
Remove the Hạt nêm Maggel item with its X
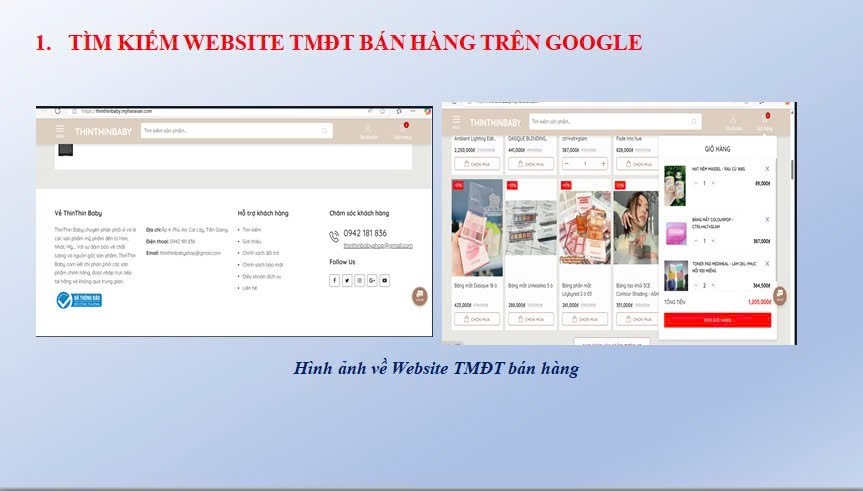coord(767,169)
